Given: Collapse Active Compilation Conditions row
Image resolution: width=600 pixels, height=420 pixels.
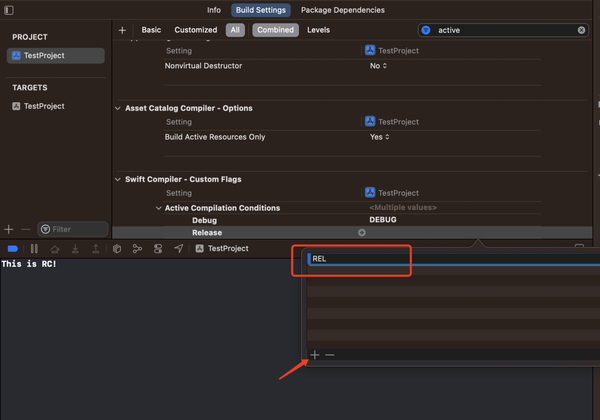Looking at the screenshot, I should pyautogui.click(x=158, y=208).
